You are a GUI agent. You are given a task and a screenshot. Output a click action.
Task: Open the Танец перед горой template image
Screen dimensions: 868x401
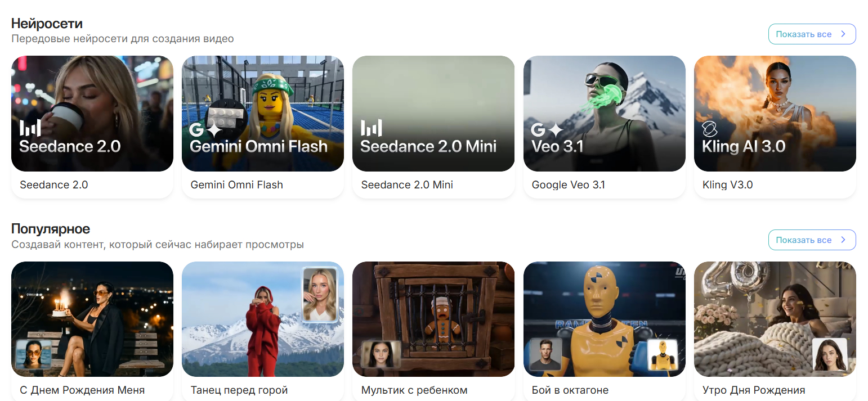[x=263, y=319]
